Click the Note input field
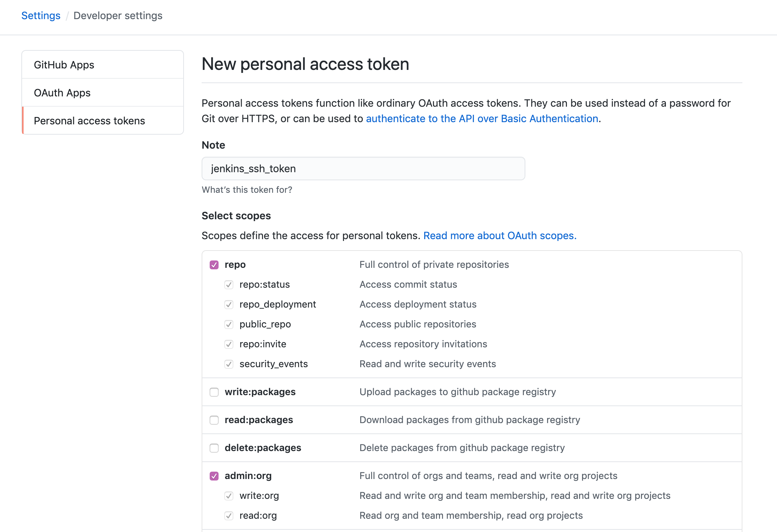Screen dimensions: 777x532 coord(363,169)
